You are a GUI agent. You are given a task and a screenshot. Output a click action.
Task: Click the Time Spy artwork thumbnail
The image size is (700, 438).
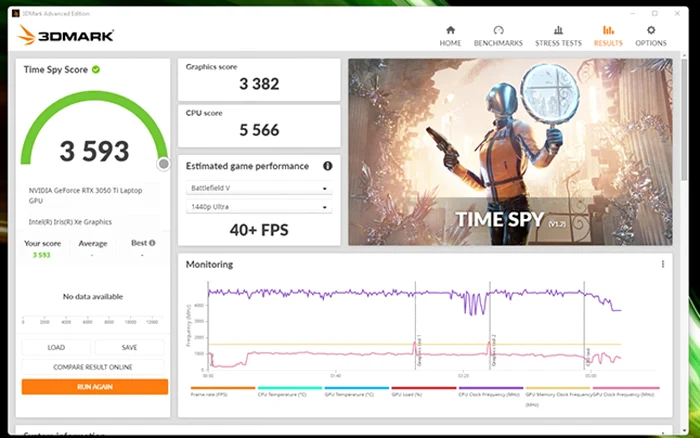click(x=510, y=152)
